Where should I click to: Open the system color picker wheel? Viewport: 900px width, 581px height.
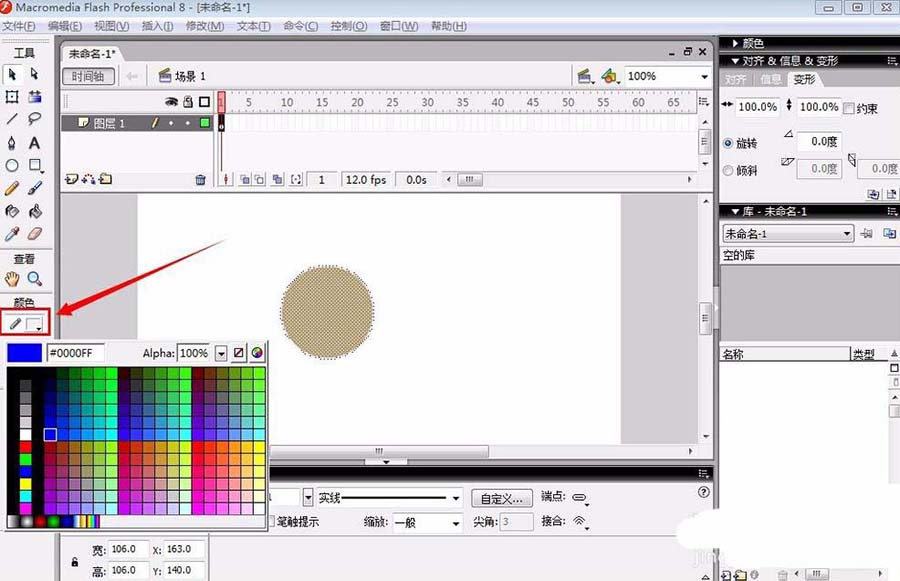[257, 353]
